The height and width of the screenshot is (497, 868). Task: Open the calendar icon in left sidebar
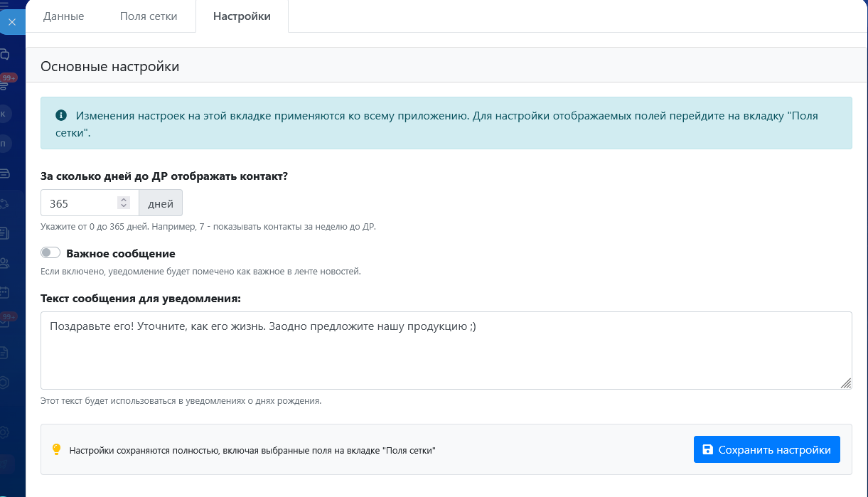(x=5, y=292)
